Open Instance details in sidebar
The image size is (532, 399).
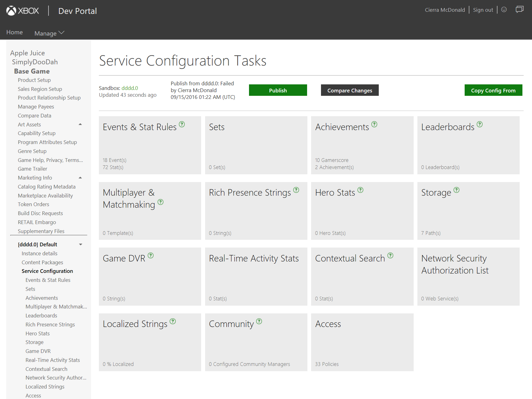click(40, 253)
